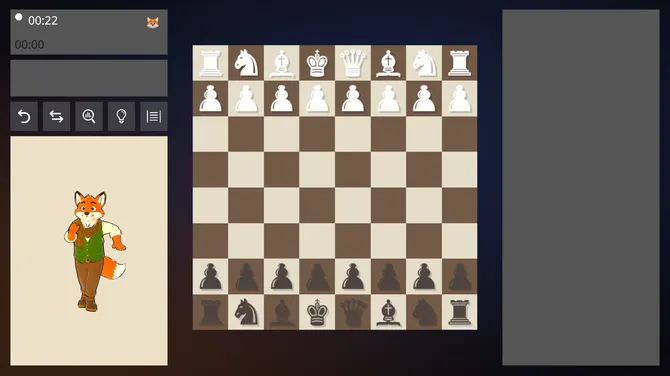
Task: Select the black bishop on the light square
Action: coord(388,312)
